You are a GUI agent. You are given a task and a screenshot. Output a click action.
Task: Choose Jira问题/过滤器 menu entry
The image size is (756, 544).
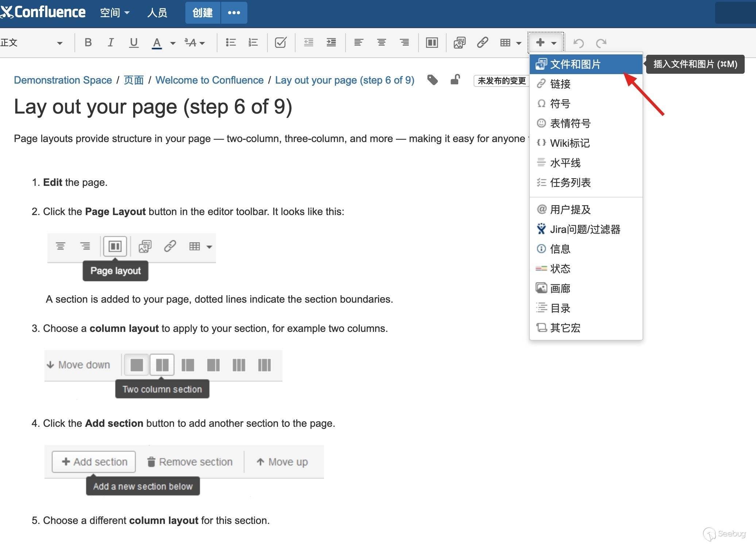[x=585, y=229]
